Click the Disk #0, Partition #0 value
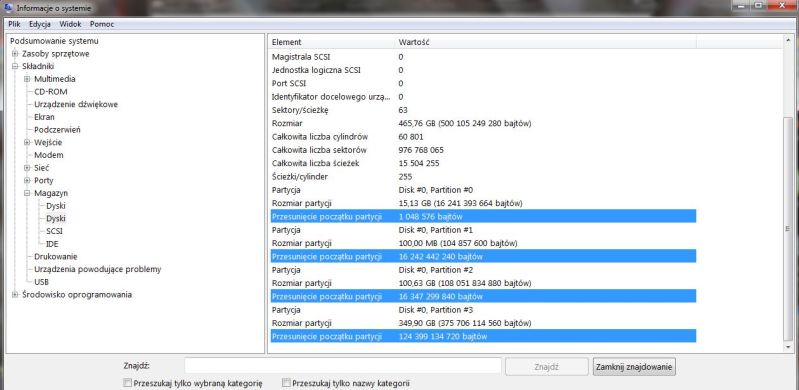Image resolution: width=799 pixels, height=390 pixels. coord(436,190)
